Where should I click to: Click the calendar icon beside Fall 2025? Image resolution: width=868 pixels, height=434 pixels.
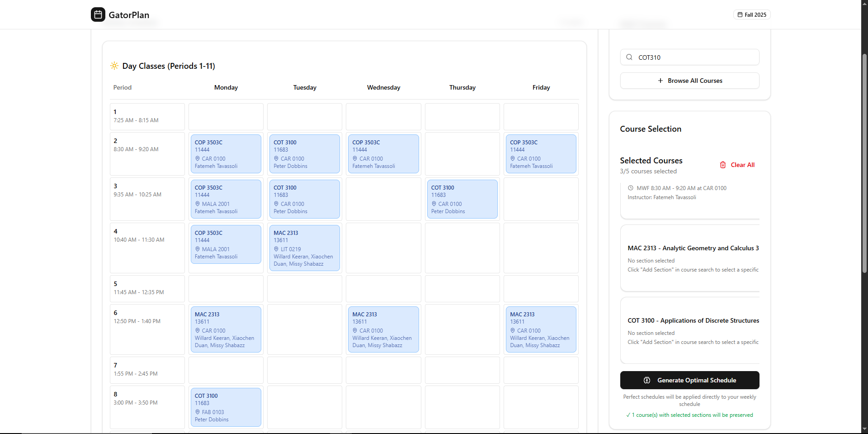coord(740,15)
